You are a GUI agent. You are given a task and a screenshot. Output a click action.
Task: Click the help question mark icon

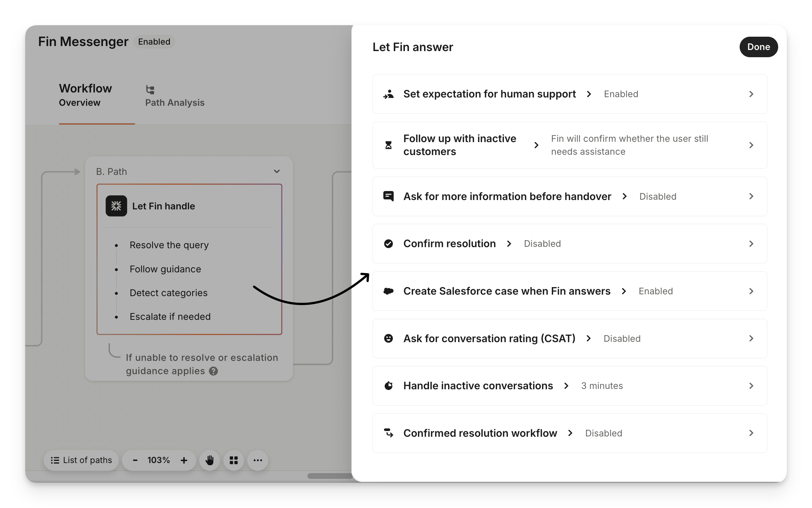[213, 371]
